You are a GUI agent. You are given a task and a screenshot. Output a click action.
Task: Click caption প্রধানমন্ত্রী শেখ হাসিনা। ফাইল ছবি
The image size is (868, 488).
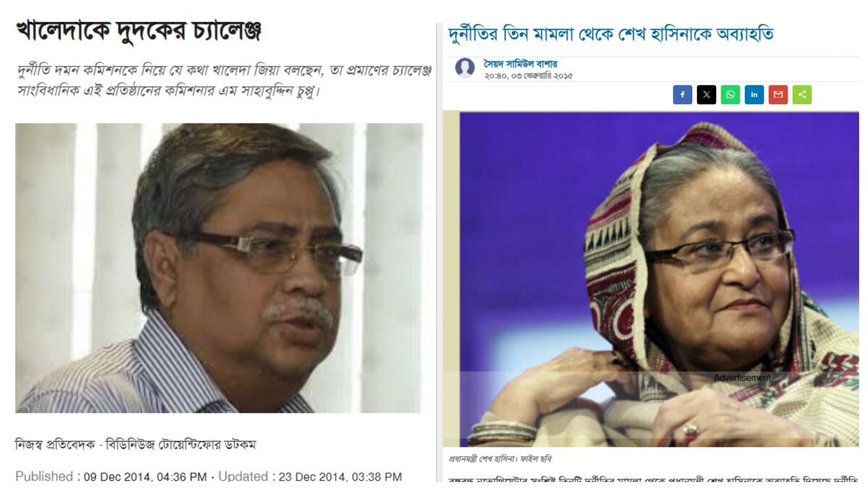(x=500, y=459)
